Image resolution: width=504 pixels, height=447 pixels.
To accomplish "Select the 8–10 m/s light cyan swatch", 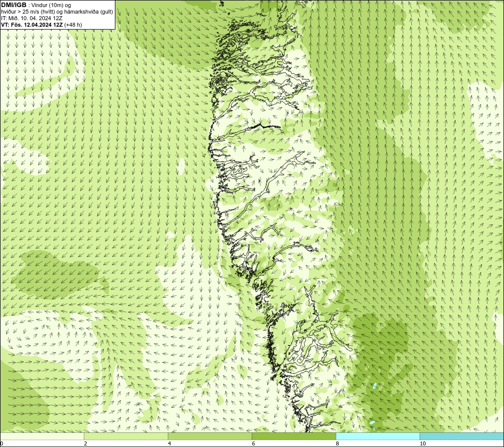I will tap(377, 436).
